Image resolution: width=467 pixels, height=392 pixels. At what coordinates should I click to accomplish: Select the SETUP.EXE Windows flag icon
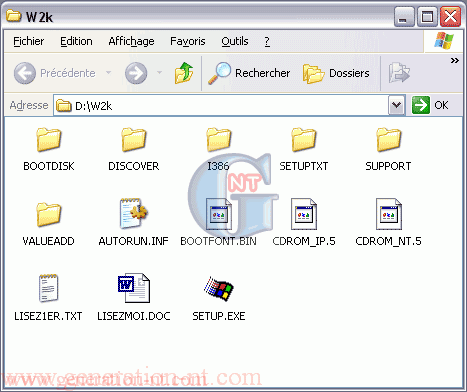[219, 289]
